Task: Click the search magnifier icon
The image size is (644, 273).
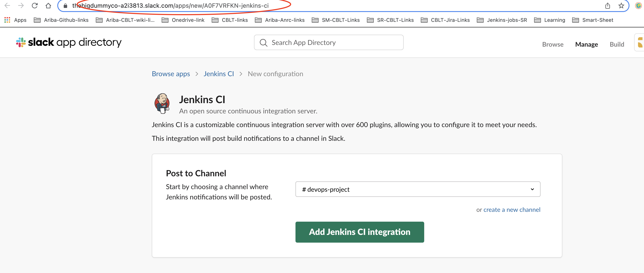Action: pyautogui.click(x=263, y=43)
